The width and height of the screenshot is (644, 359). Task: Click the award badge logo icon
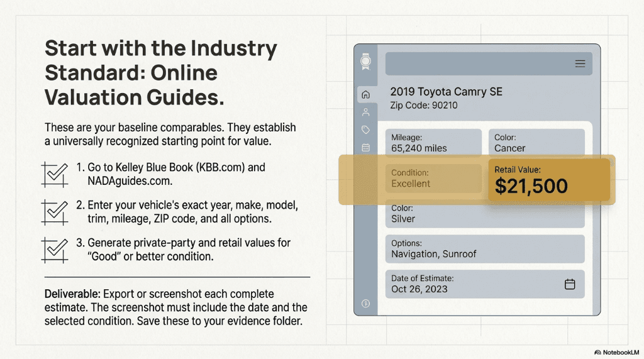(365, 62)
